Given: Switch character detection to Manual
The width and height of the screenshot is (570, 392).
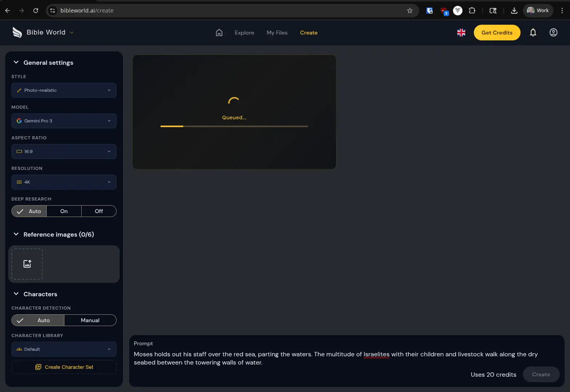Looking at the screenshot, I should 90,320.
